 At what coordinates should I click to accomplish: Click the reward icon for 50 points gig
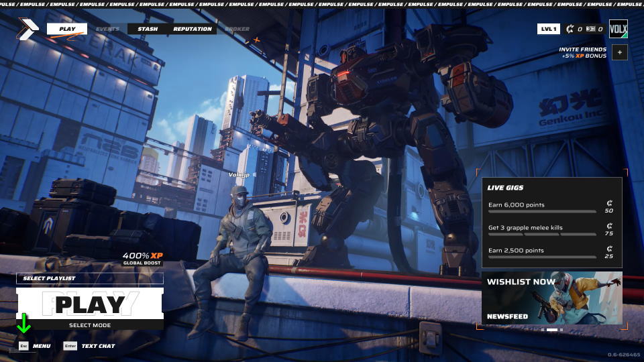click(x=610, y=203)
